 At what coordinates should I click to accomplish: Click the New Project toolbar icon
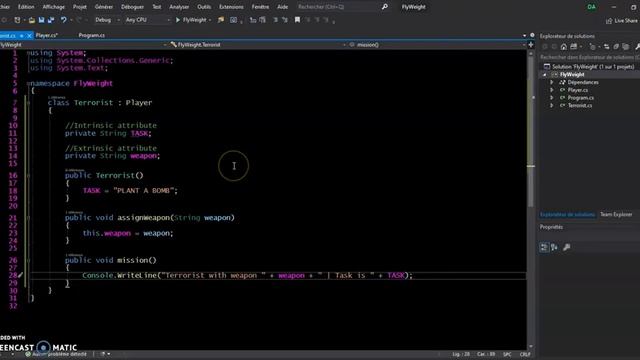pyautogui.click(x=17, y=20)
